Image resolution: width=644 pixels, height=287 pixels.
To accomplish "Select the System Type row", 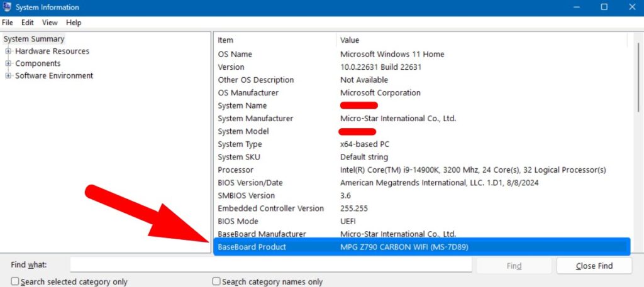I will (x=422, y=144).
